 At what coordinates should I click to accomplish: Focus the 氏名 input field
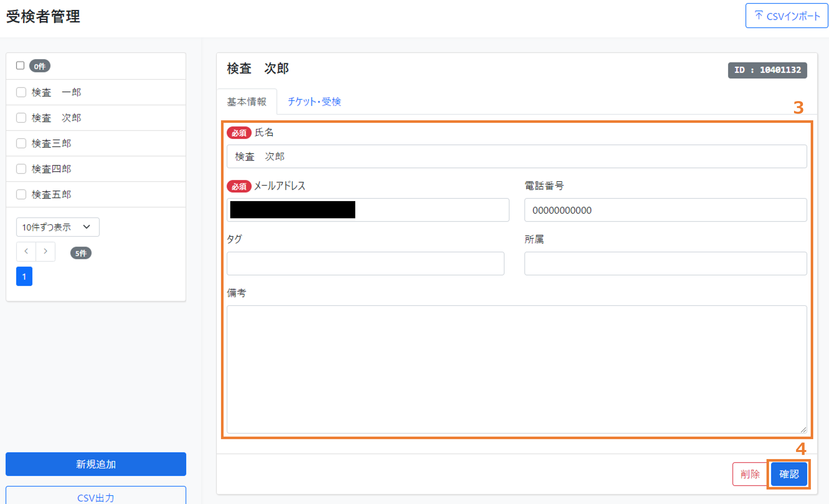coord(517,157)
